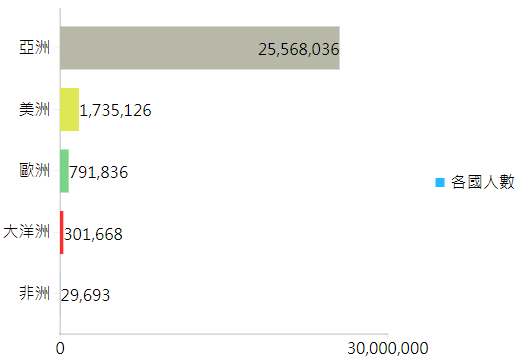The height and width of the screenshot is (363, 518).
Task: Click the 30,000,000 axis tick label
Action: 388,349
